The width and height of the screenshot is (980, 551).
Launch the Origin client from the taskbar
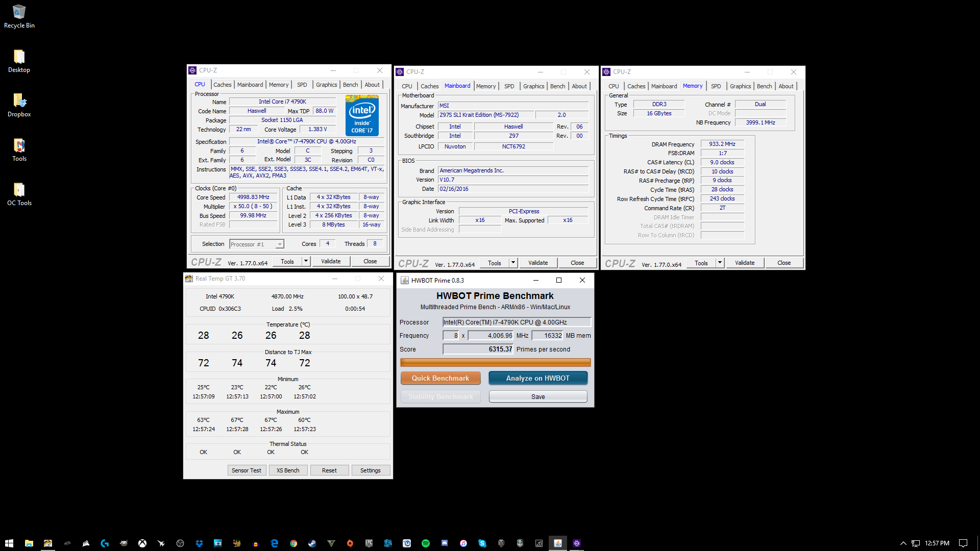pos(350,543)
